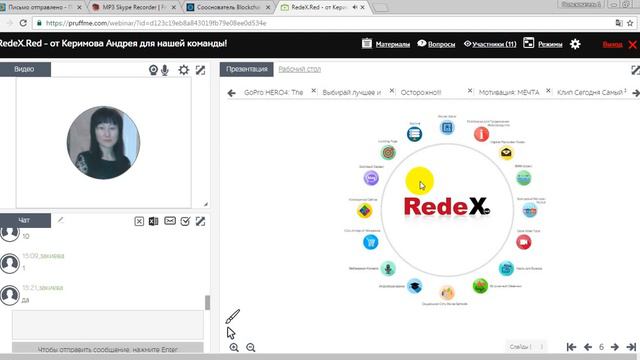The height and width of the screenshot is (360, 640).
Task: Bookmark this page with the star
Action: (630, 23)
